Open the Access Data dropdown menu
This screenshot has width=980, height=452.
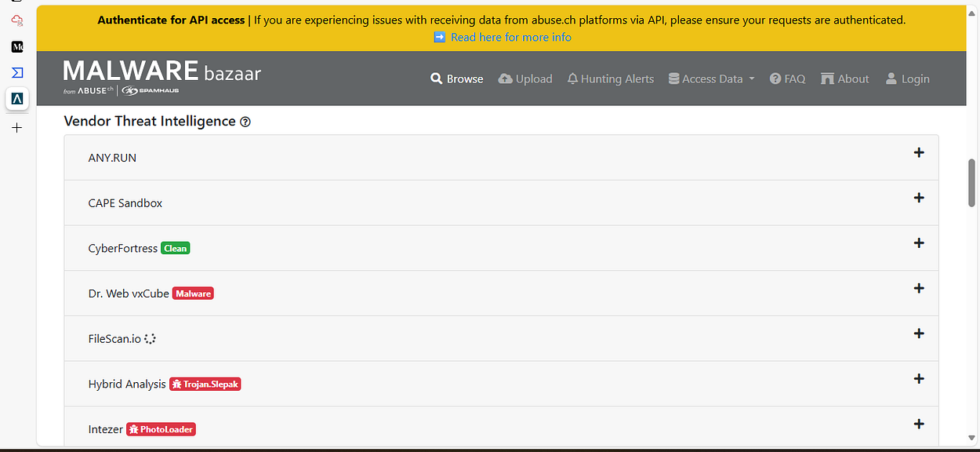point(711,78)
